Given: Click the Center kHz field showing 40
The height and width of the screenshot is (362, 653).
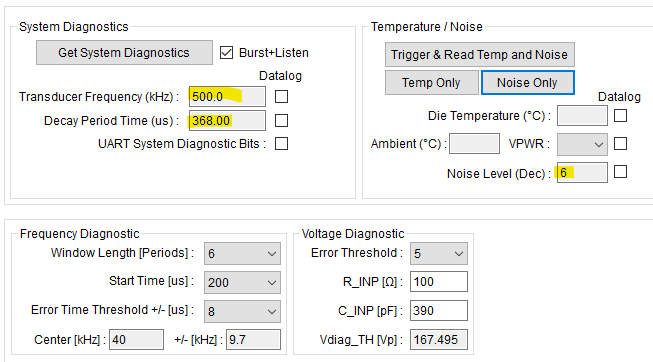Looking at the screenshot, I should pyautogui.click(x=137, y=340).
